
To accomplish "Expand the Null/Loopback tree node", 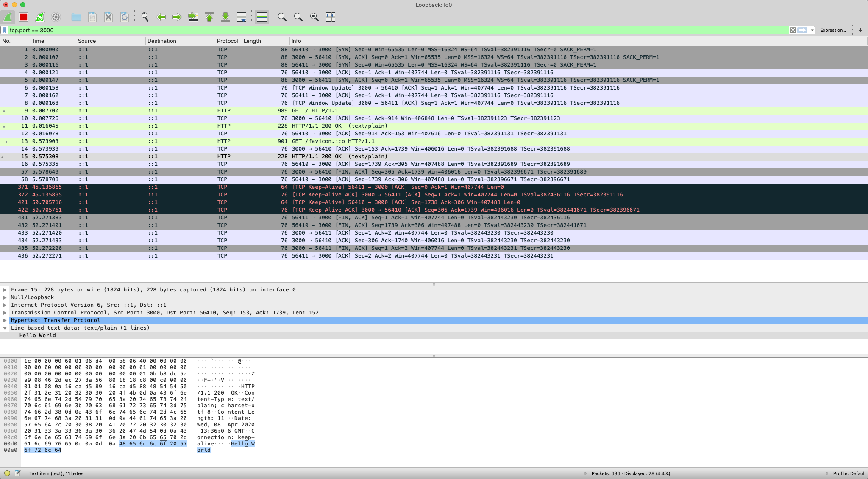I will (x=5, y=297).
